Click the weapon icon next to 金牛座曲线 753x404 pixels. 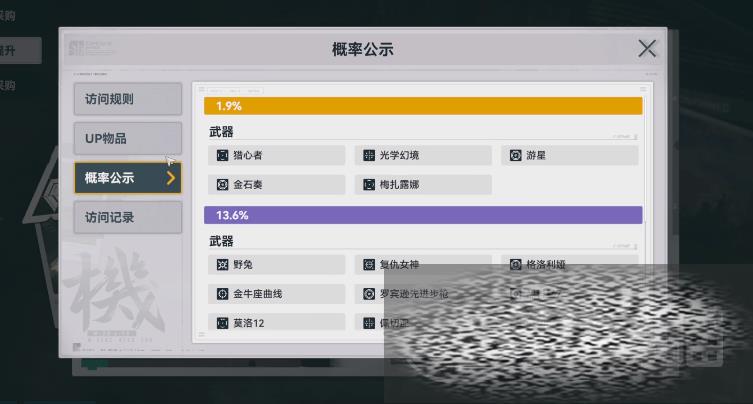tap(222, 294)
